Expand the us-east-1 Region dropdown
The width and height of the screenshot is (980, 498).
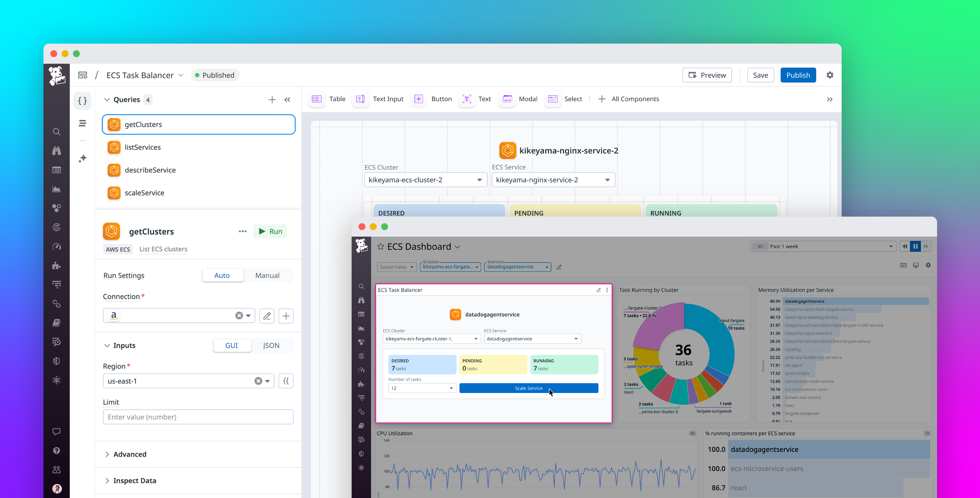coord(268,381)
